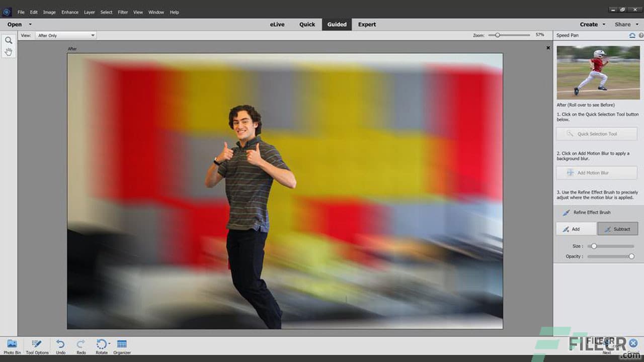Viewport: 644px width, 362px height.
Task: Select the Hand tool in the left toolbar
Action: [8, 51]
